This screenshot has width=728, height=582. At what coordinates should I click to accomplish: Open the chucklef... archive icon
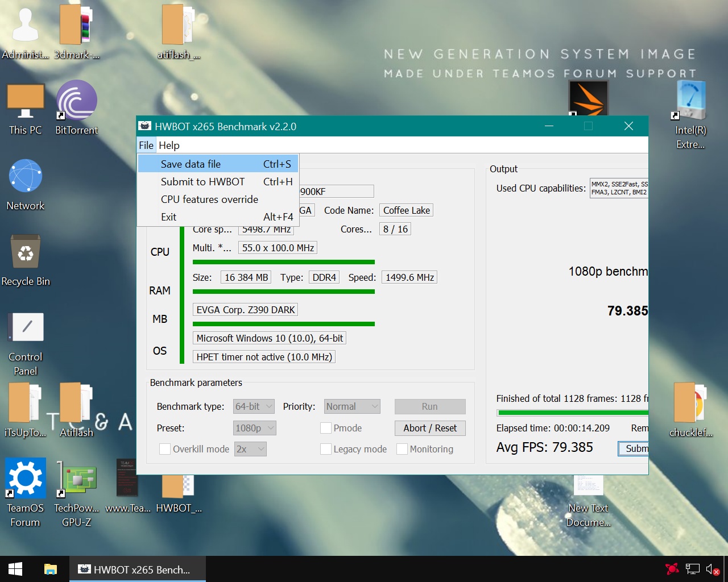(690, 409)
